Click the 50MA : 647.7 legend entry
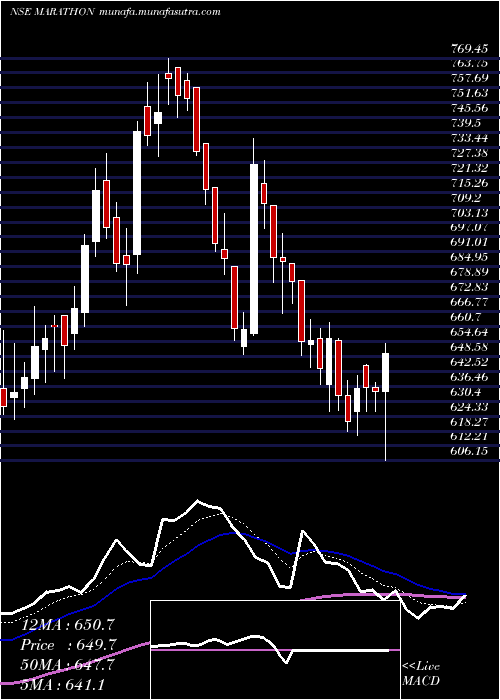 click(69, 665)
